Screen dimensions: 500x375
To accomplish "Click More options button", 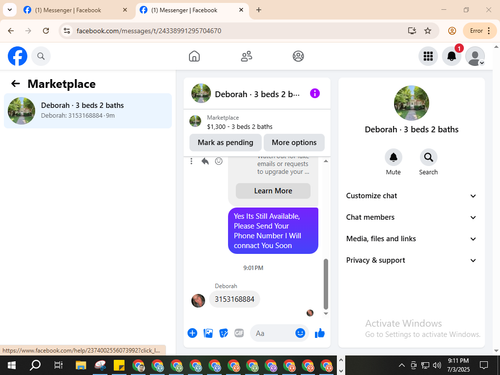I will click(x=294, y=142).
